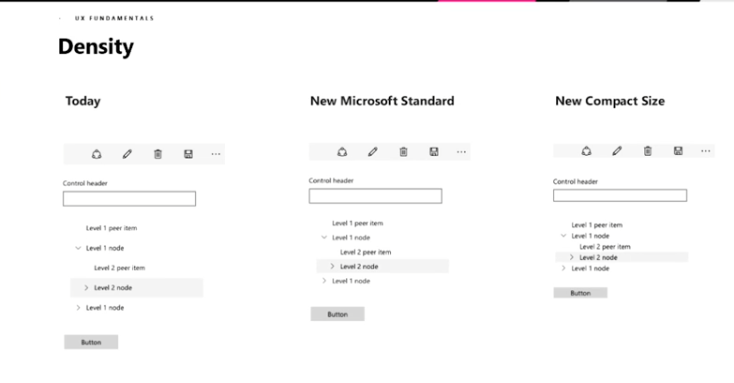Select highlighted 'Level 2 node' label in Microsoft Standard tree
The image size is (734, 383).
click(359, 266)
